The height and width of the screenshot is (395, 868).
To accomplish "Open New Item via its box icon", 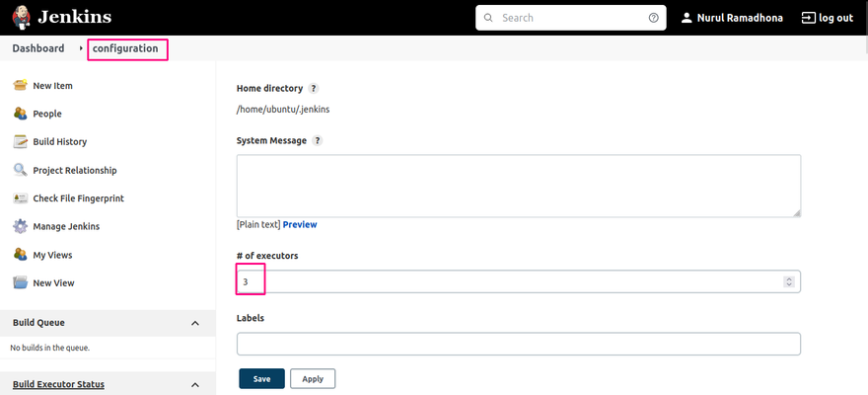I will pyautogui.click(x=21, y=85).
